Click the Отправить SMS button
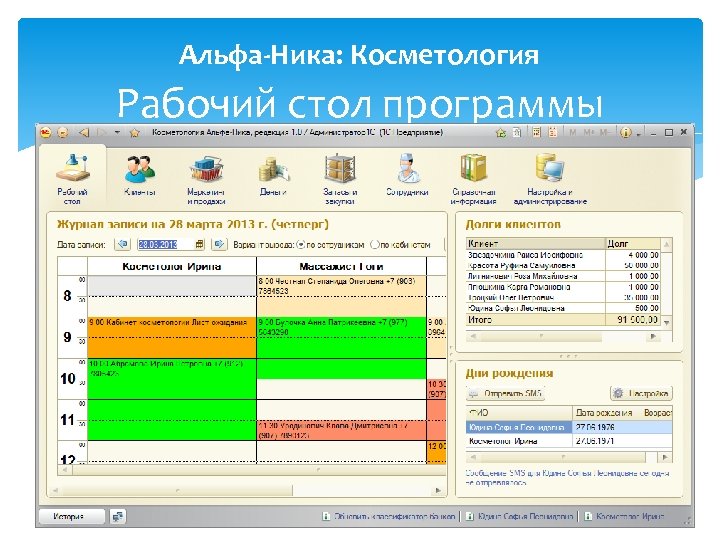This screenshot has height=540, width=720. (x=505, y=393)
